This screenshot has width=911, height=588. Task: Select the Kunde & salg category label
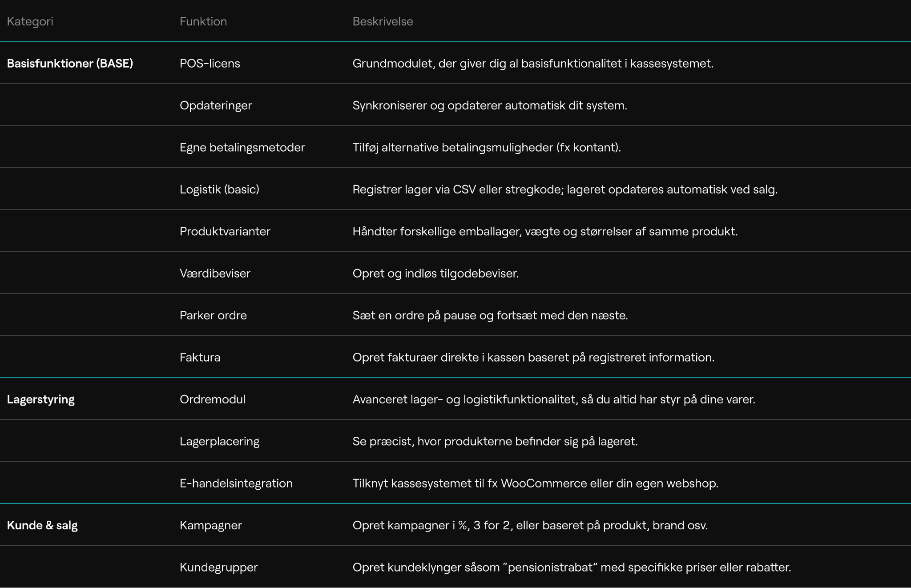click(42, 525)
